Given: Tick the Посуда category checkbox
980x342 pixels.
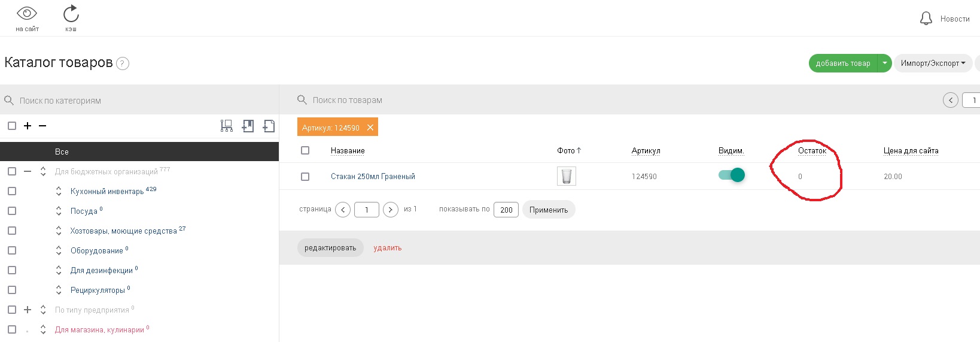Looking at the screenshot, I should (12, 211).
